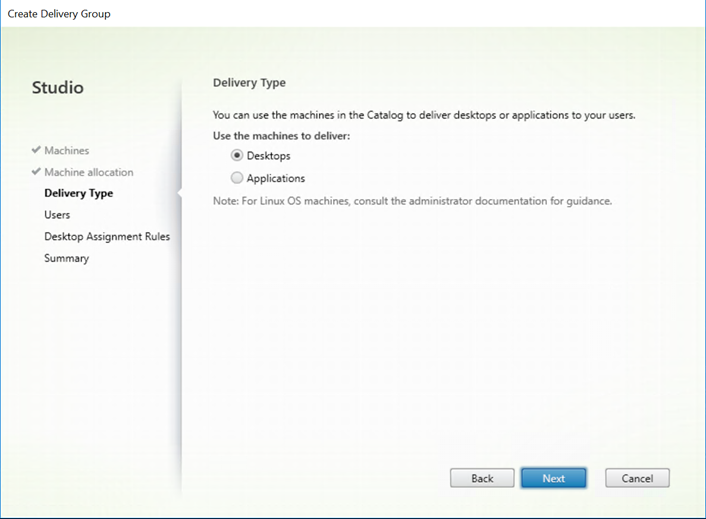
Task: Click the checkmark icon beside Machines
Action: [x=36, y=150]
